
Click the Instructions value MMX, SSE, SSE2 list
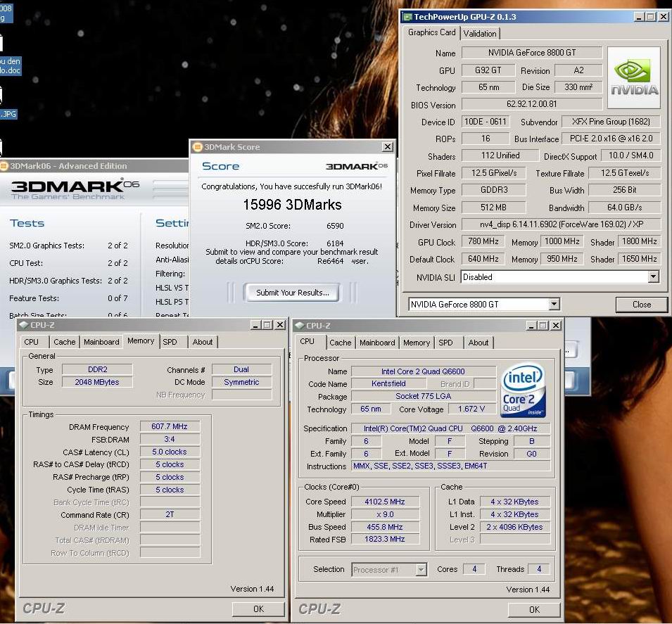click(451, 466)
